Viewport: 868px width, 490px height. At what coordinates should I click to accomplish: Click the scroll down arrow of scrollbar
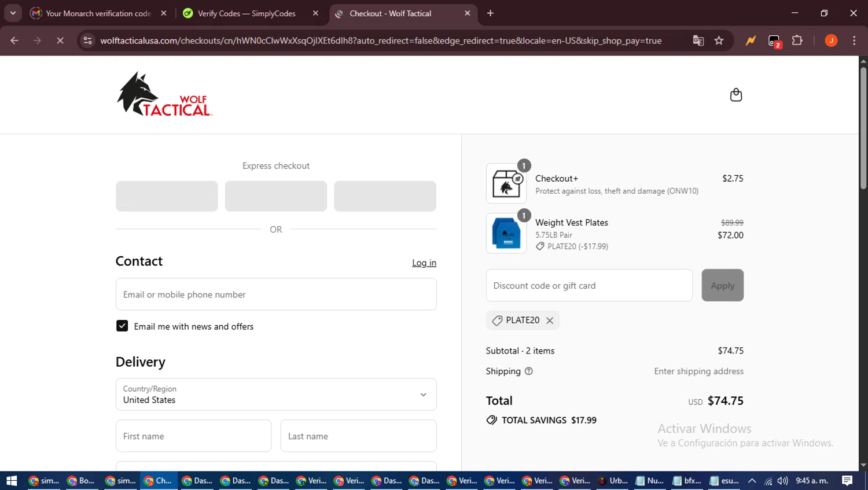click(863, 465)
